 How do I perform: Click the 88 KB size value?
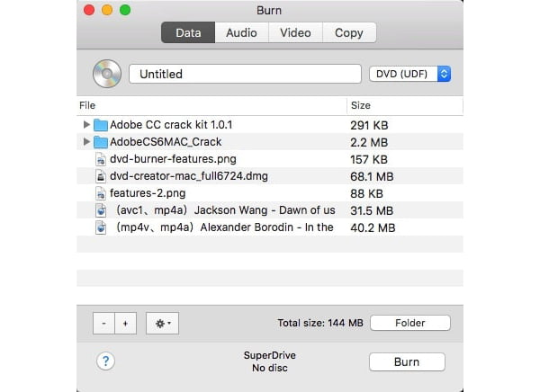coord(366,194)
